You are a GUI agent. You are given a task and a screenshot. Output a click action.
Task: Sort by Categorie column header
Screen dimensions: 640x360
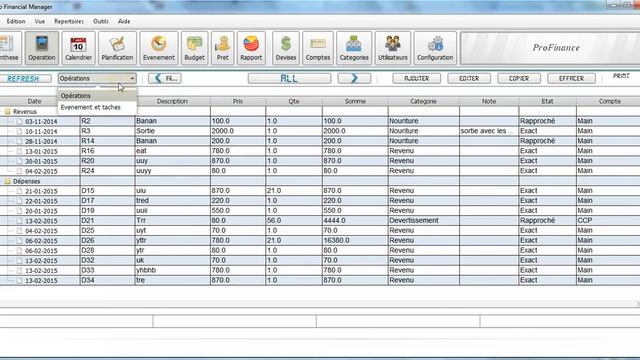424,101
